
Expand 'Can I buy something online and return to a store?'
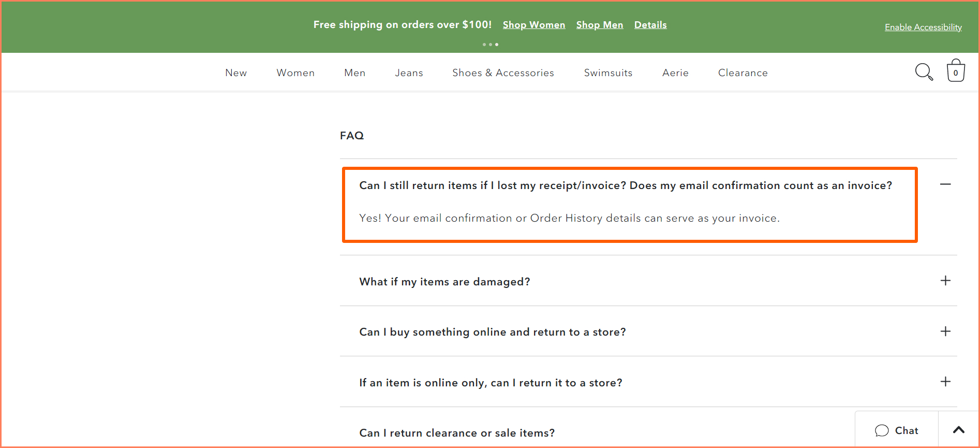493,332
